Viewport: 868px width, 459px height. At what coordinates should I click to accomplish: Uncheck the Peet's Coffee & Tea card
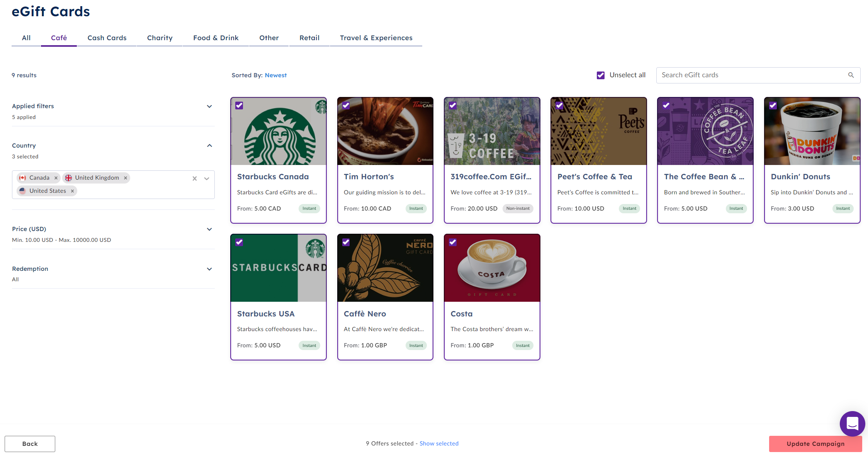(x=559, y=105)
